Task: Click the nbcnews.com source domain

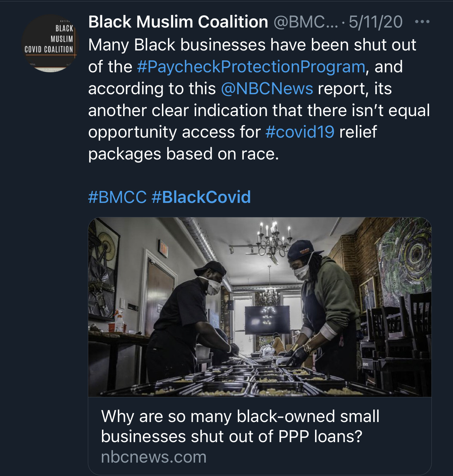Action: 153,457
